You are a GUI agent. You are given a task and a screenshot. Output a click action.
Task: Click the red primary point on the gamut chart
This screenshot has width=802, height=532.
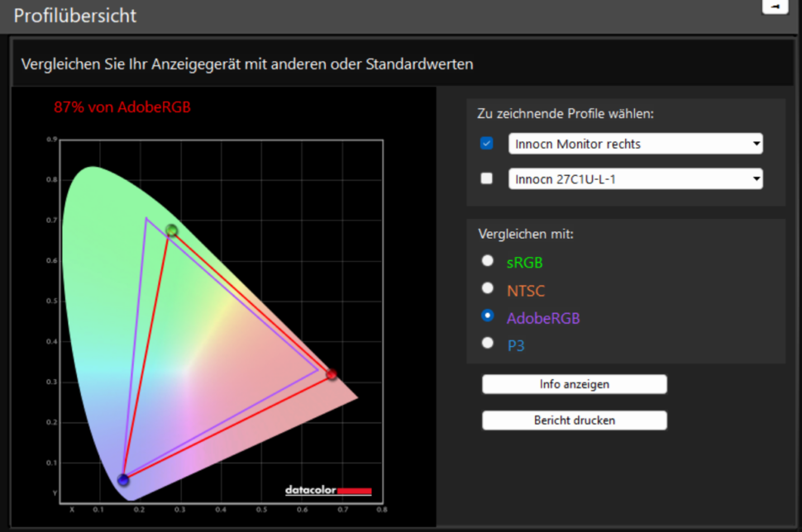point(332,374)
